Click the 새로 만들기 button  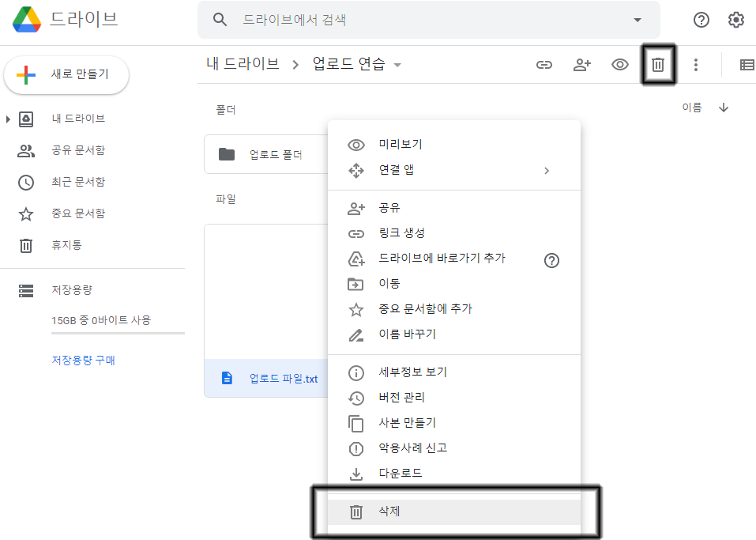click(x=66, y=75)
